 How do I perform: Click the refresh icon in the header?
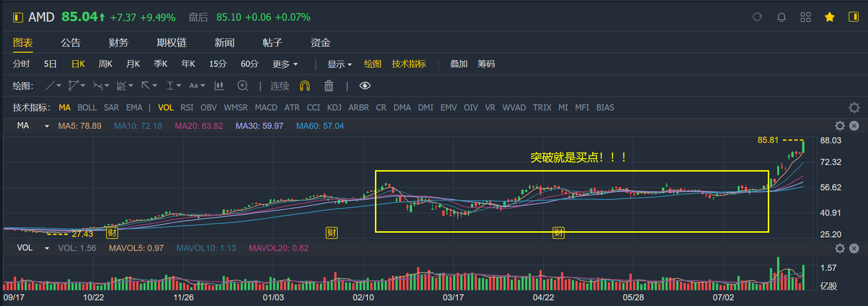coord(757,17)
